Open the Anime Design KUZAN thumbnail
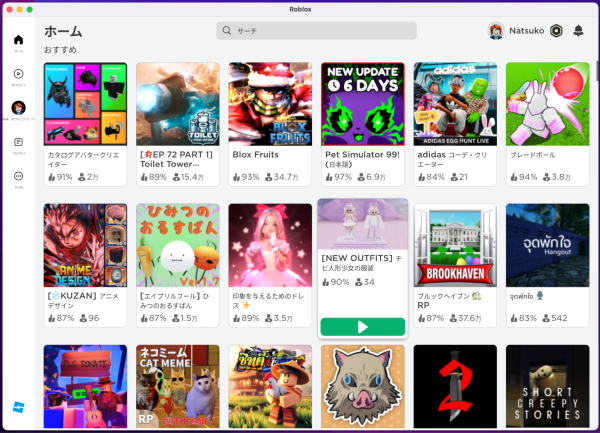600x433 pixels. coord(85,245)
